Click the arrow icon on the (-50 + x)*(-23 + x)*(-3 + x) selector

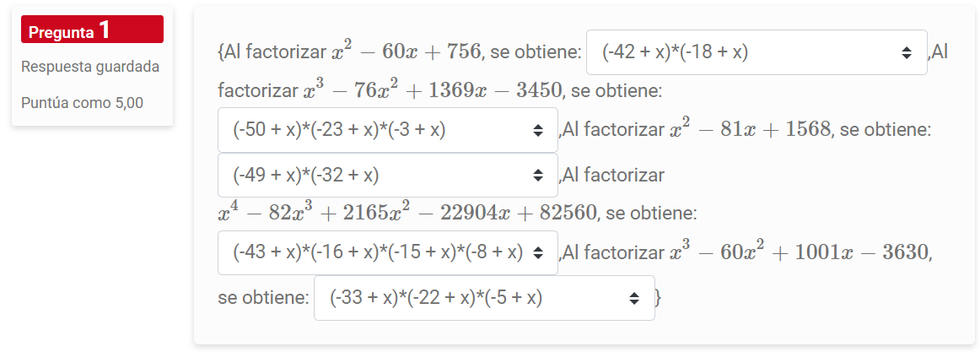(538, 130)
